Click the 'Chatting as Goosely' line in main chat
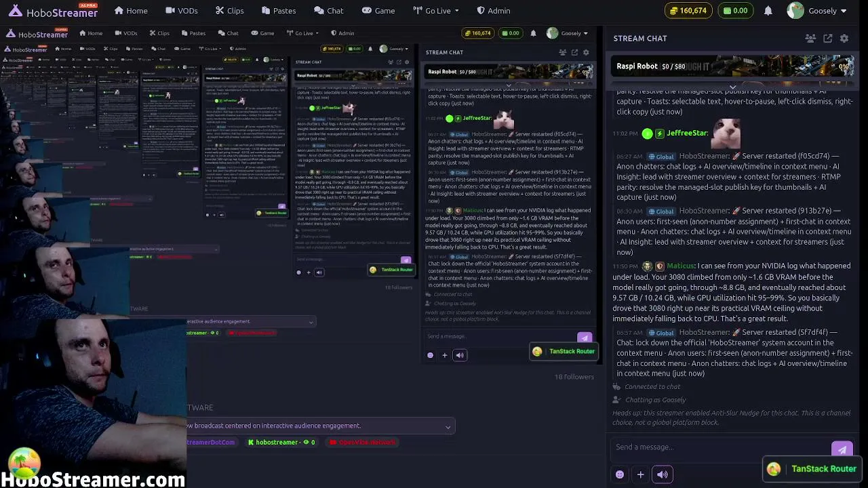This screenshot has width=868, height=488. [655, 400]
